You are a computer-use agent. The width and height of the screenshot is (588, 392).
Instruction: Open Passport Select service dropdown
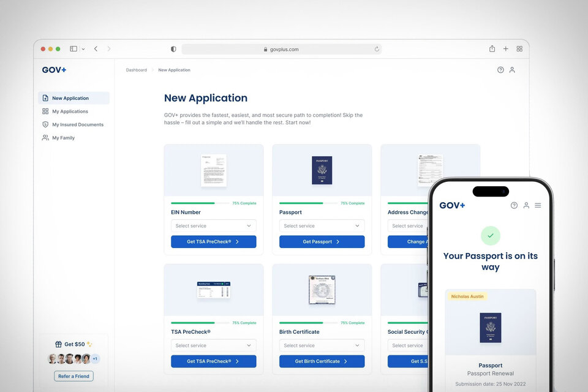pos(322,226)
